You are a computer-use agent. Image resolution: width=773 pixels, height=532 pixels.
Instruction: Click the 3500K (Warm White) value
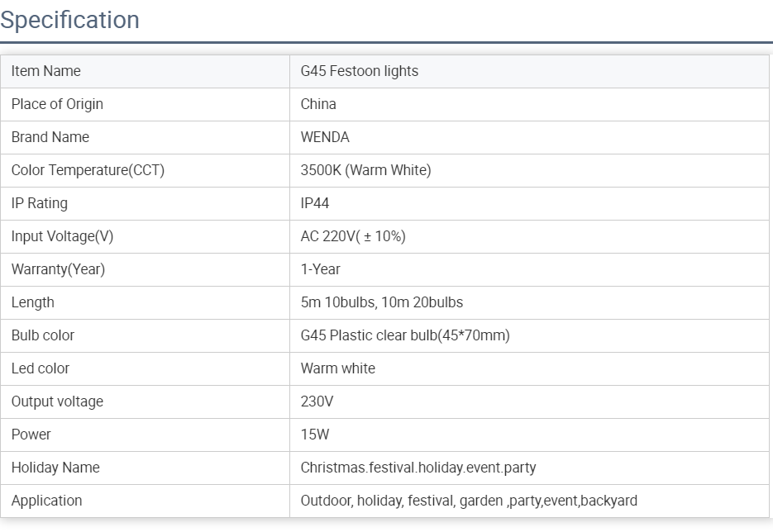point(365,170)
